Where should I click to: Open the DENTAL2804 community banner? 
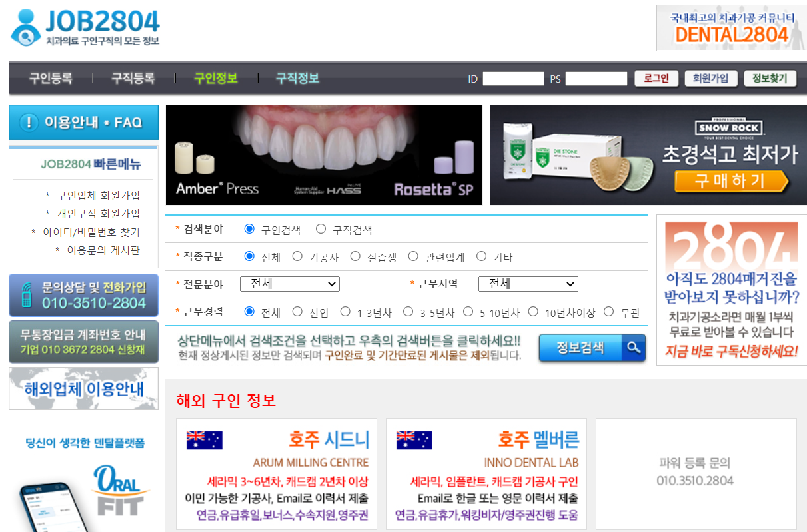tap(731, 28)
